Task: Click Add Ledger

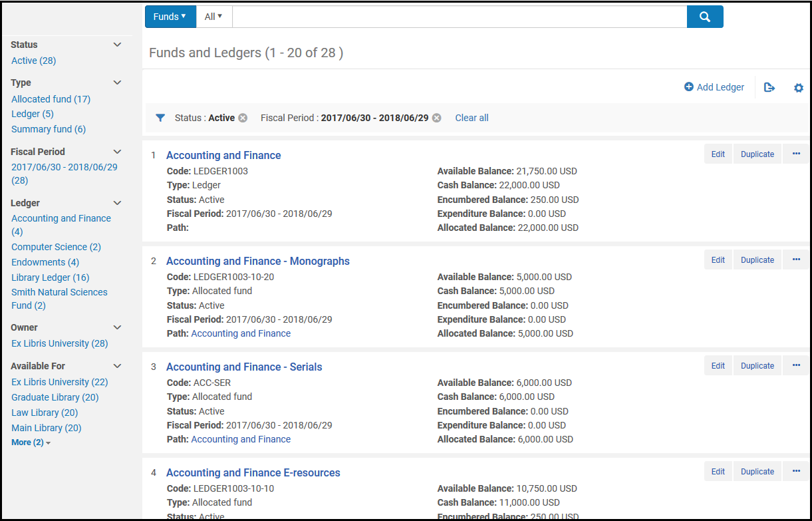Action: point(714,87)
